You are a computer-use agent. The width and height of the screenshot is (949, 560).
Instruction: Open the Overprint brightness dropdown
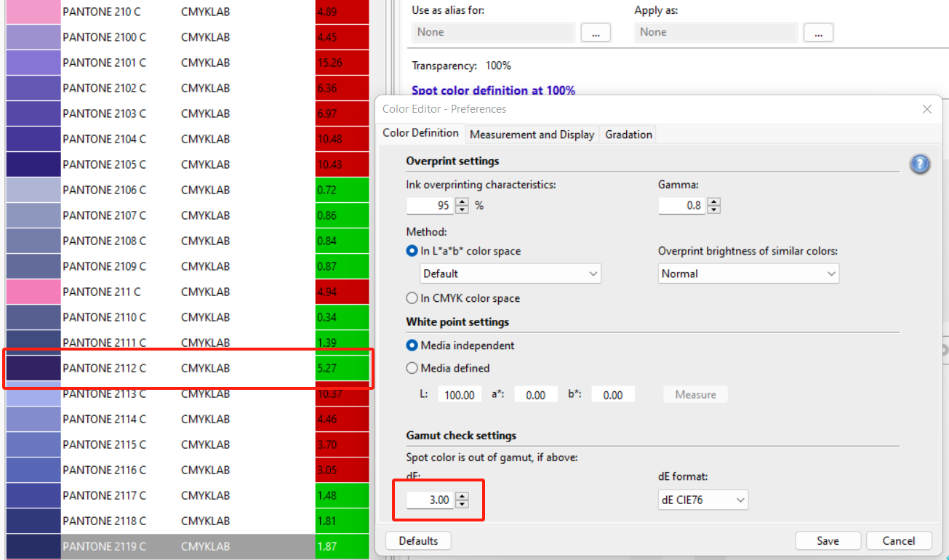748,273
